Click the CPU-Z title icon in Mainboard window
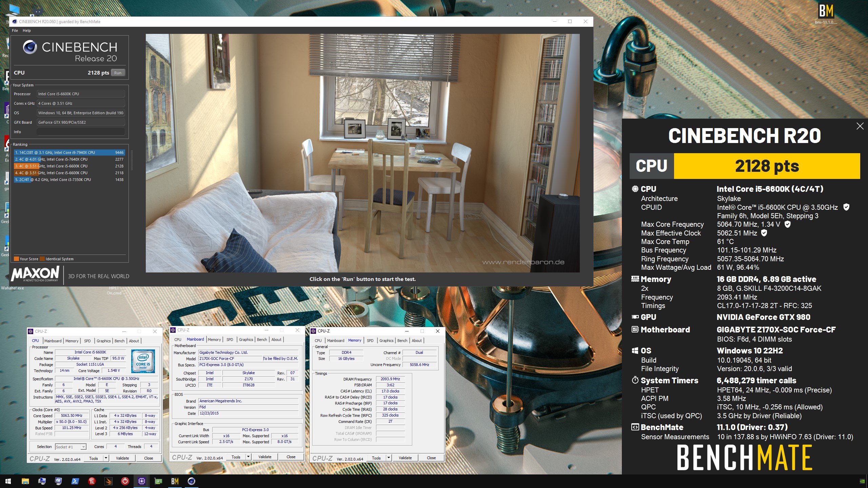 coord(173,330)
